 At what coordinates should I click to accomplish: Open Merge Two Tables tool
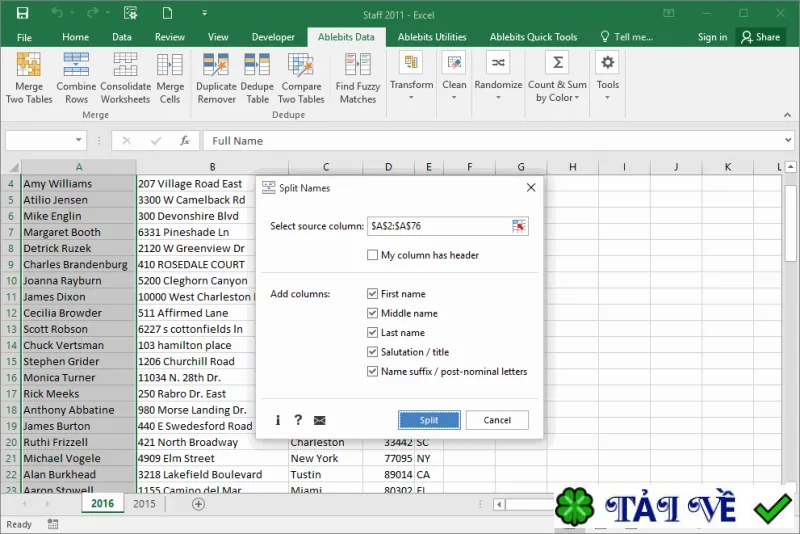point(29,78)
